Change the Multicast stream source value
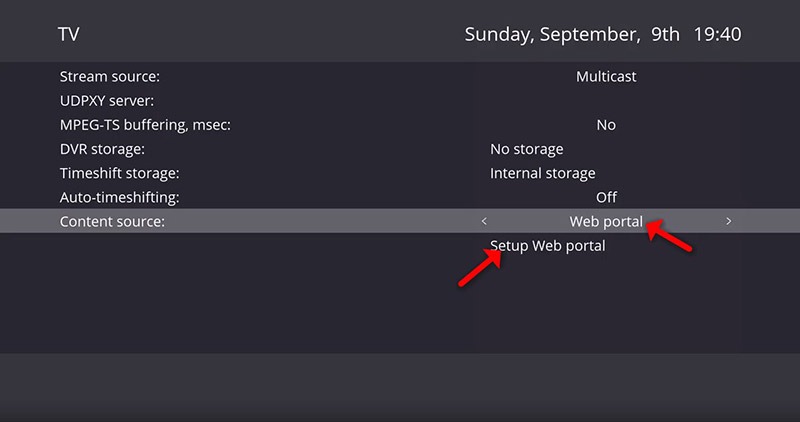 point(606,77)
